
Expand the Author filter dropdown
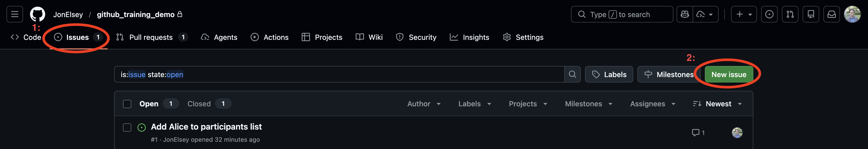point(424,104)
